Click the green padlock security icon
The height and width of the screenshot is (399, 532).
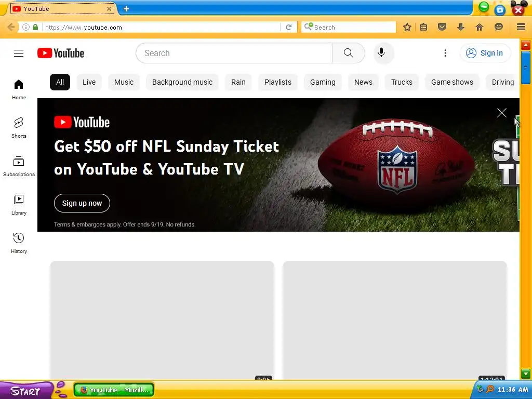[35, 27]
